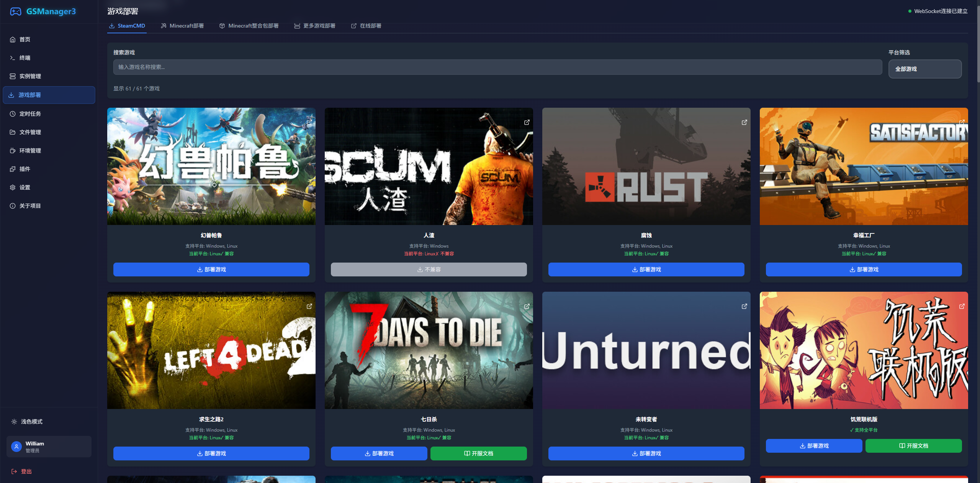Click the 7 Days to Die cover thumbnail

pyautogui.click(x=429, y=350)
